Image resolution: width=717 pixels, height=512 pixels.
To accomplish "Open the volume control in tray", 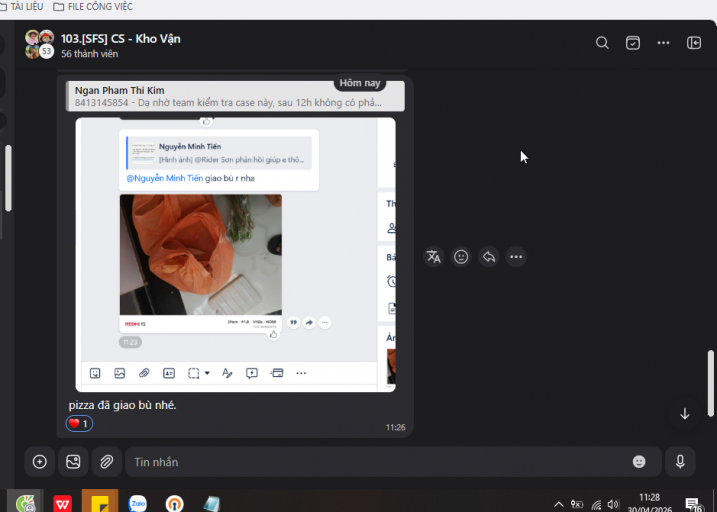I will point(613,505).
